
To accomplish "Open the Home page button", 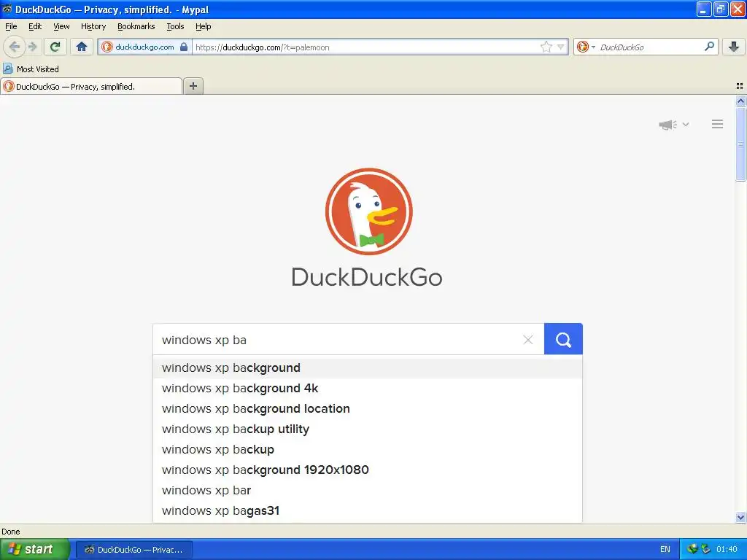I will point(82,47).
